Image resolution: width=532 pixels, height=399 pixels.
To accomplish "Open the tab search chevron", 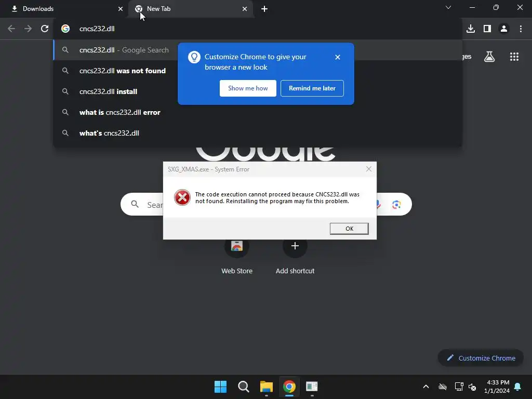I will [x=448, y=7].
